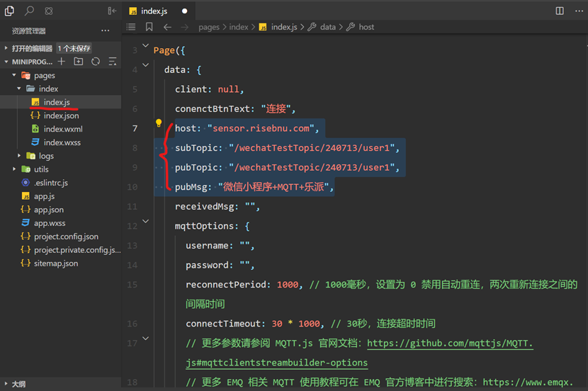This screenshot has width=588, height=391.
Task: Click the lightbulb quick-fix icon on line 7
Action: [159, 123]
